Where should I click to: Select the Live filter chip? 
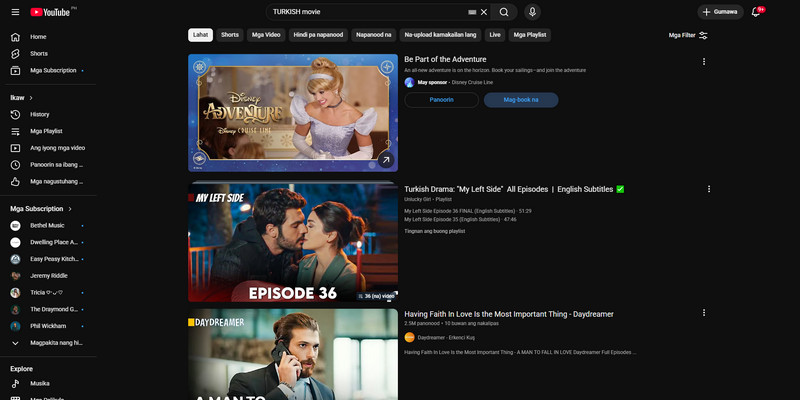click(x=495, y=35)
